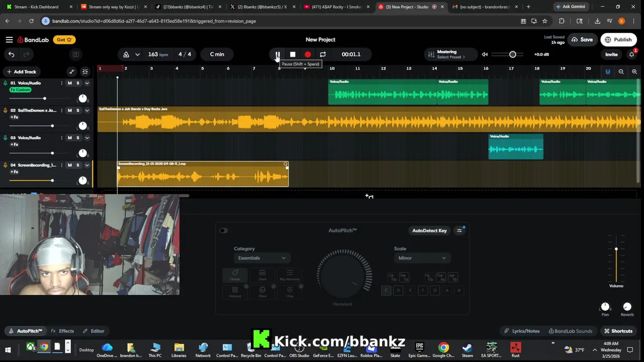Toggle the snap-to-grid magnet icon

[x=608, y=72]
